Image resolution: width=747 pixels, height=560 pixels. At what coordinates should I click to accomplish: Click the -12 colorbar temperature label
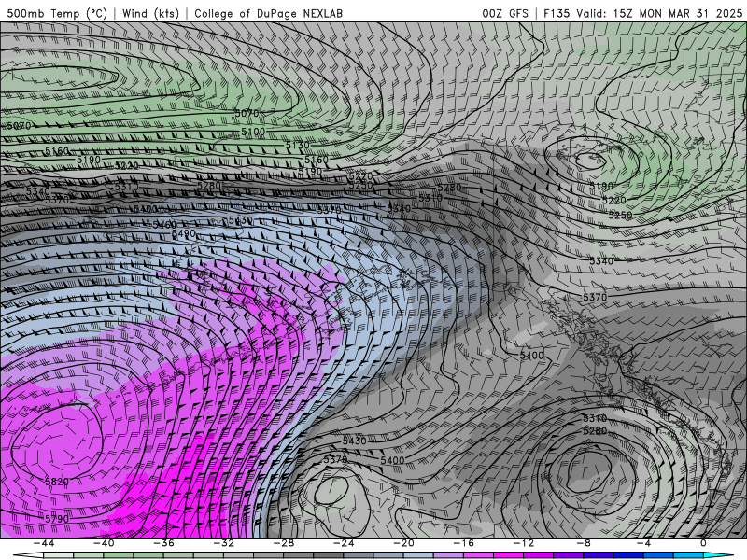click(524, 543)
